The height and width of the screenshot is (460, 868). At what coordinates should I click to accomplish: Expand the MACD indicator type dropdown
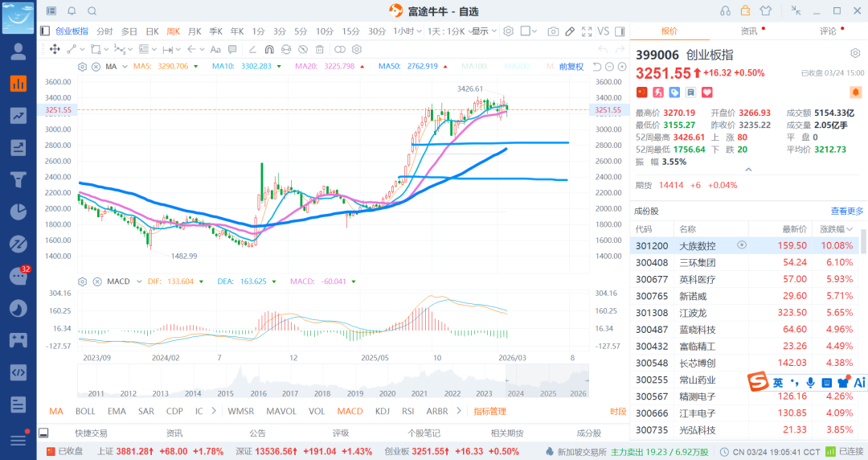click(x=139, y=281)
